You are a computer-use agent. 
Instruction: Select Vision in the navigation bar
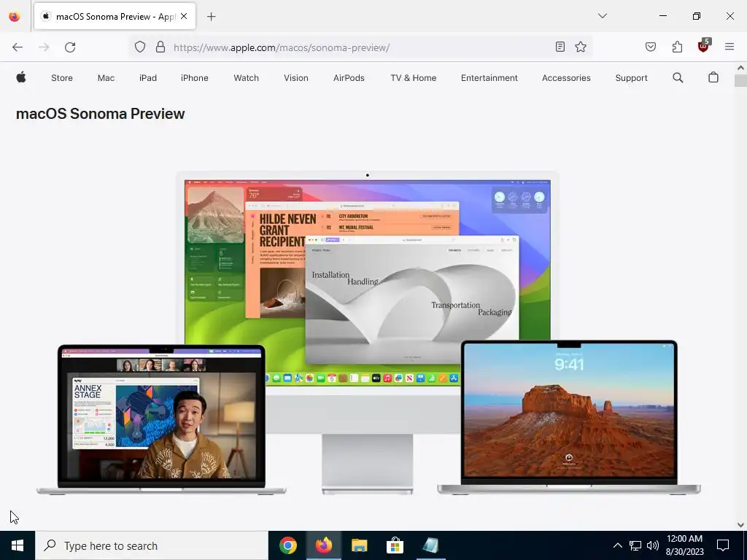tap(296, 77)
